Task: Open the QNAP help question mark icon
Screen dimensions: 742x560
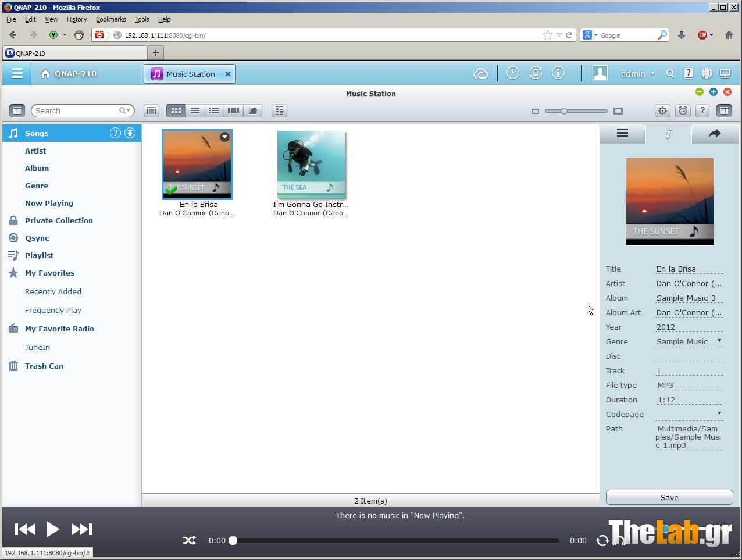Action: [689, 73]
